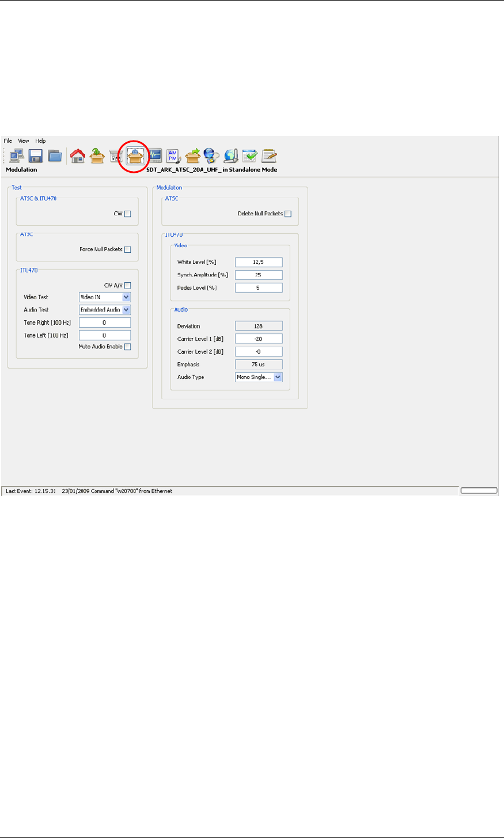Click the Pedes Level [%] field

[x=259, y=287]
